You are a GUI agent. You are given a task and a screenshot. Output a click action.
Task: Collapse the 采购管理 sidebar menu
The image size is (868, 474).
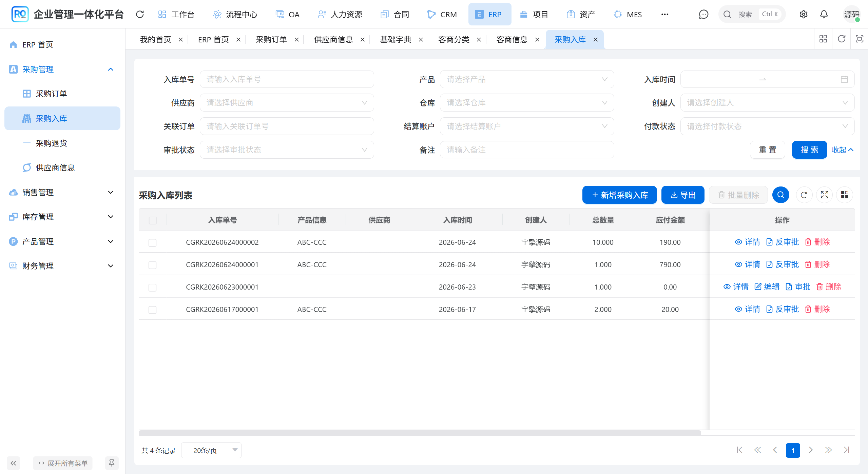tap(62, 69)
